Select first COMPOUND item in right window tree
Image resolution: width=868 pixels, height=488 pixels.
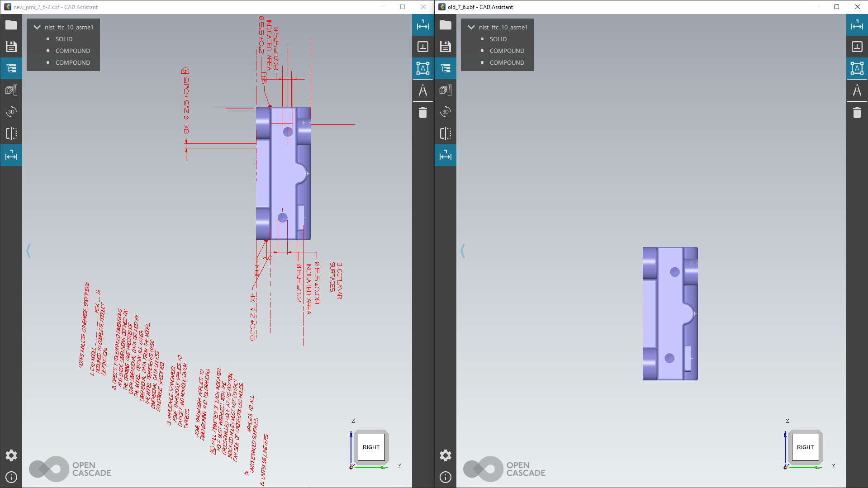[x=507, y=51]
